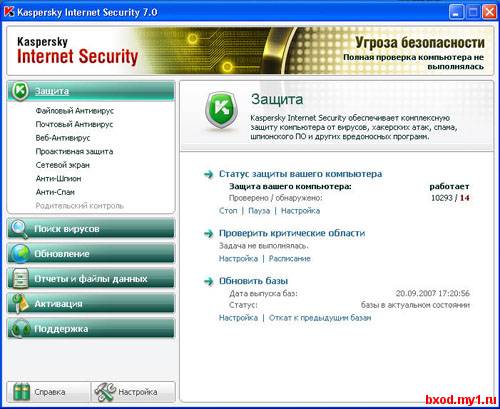This screenshot has height=409, width=500.
Task: Click the wrench tools icon for Настройка
Action: tap(105, 392)
